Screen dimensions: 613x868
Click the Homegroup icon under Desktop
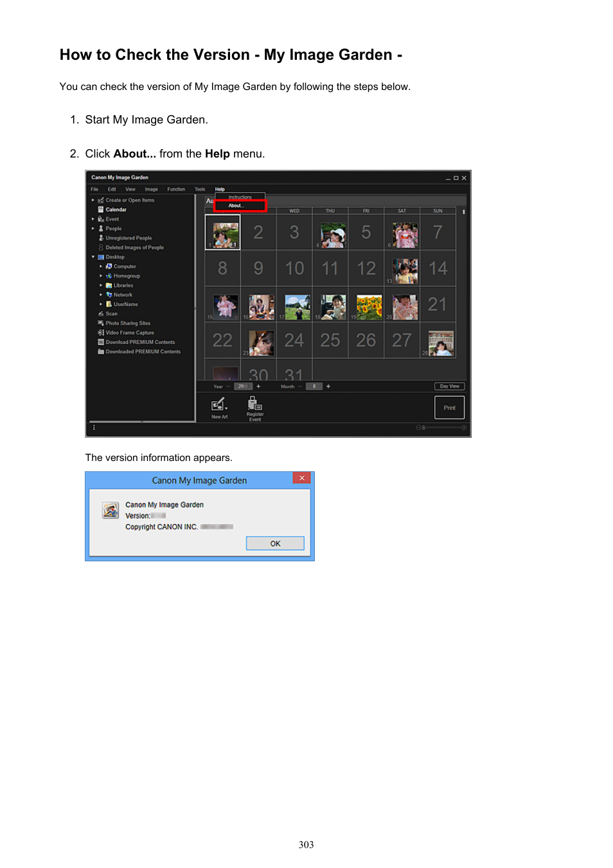click(x=109, y=276)
